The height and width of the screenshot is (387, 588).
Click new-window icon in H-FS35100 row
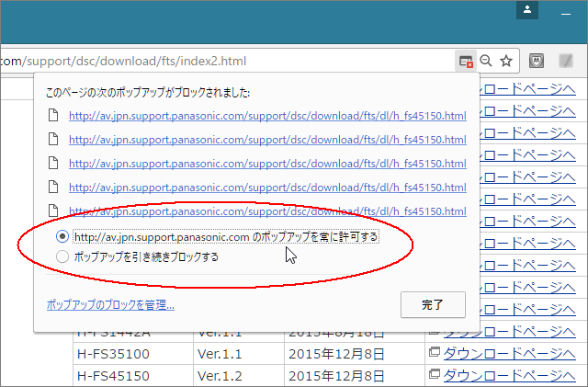point(435,352)
